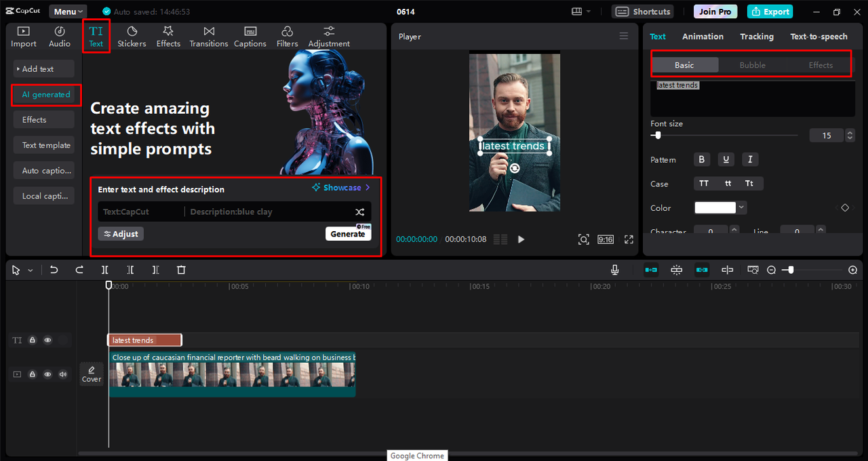Open the Stickers panel
The height and width of the screenshot is (461, 868).
tap(132, 37)
